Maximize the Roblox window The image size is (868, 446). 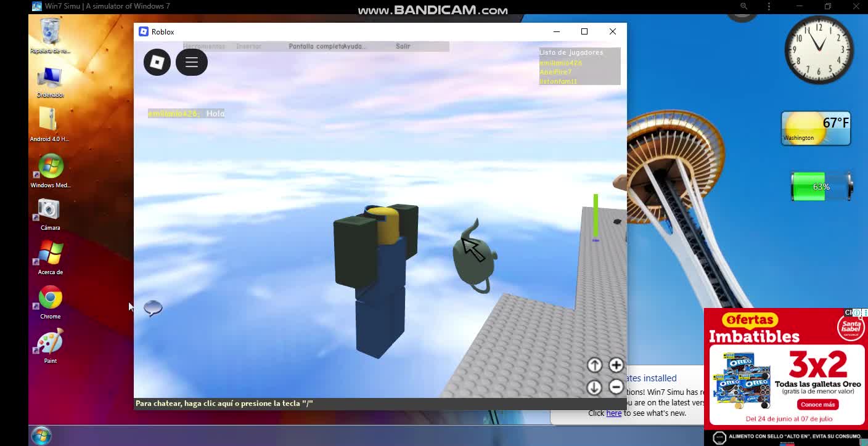pos(584,31)
